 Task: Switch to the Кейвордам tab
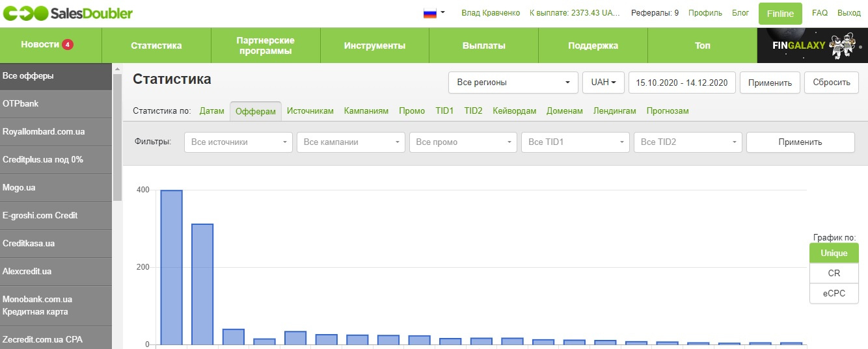point(515,111)
